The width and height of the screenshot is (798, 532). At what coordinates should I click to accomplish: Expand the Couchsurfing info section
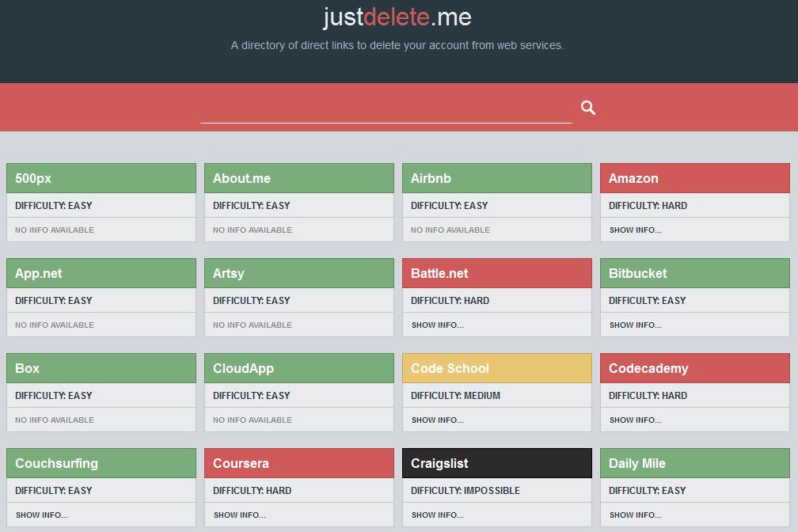coord(40,515)
